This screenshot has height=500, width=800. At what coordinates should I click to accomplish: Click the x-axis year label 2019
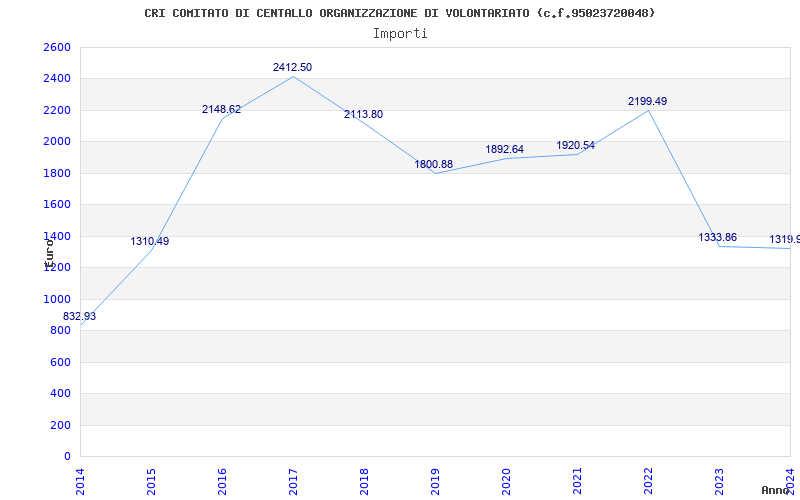[435, 482]
